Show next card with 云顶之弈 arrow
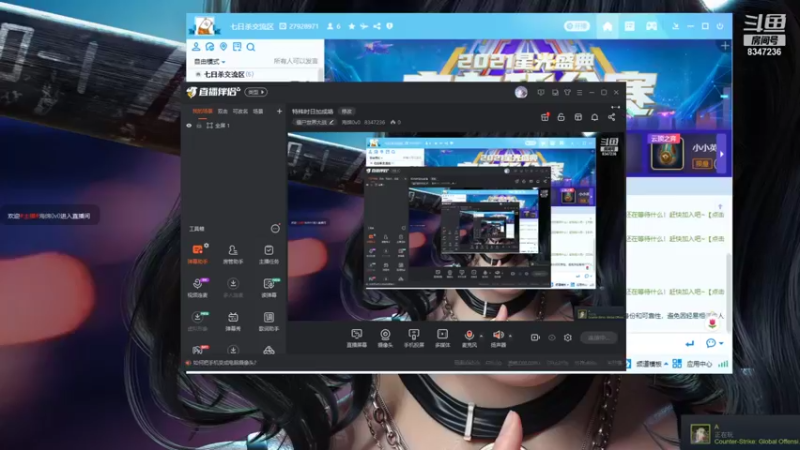The height and width of the screenshot is (450, 800). (721, 154)
